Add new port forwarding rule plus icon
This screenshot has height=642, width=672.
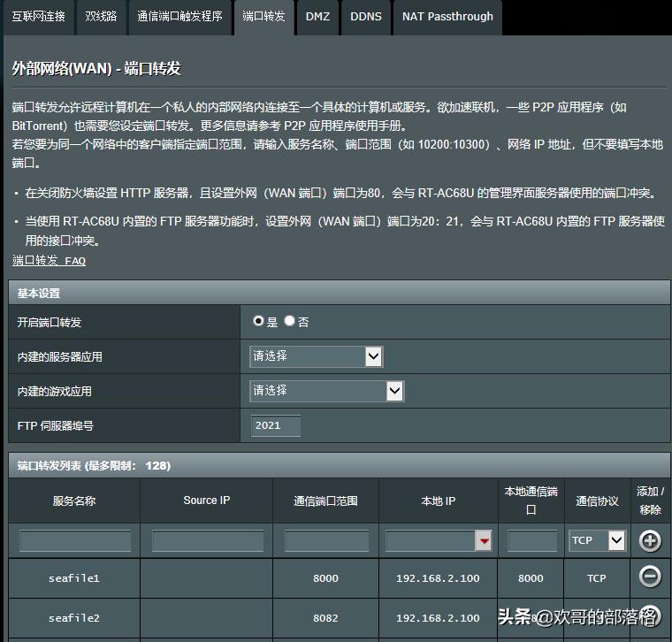pyautogui.click(x=650, y=541)
